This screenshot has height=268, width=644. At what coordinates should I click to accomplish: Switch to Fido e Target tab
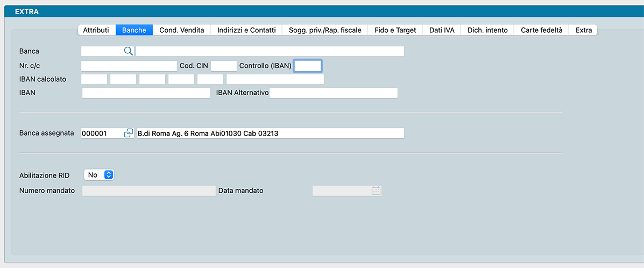[395, 30]
